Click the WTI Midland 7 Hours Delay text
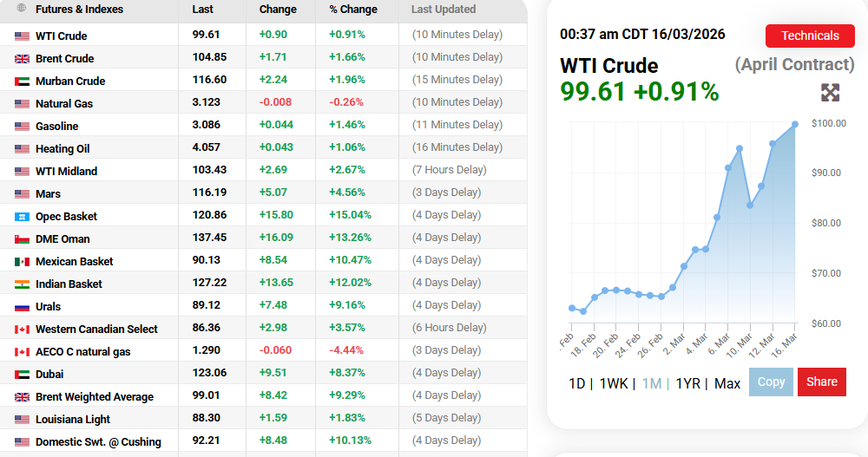 tap(449, 170)
